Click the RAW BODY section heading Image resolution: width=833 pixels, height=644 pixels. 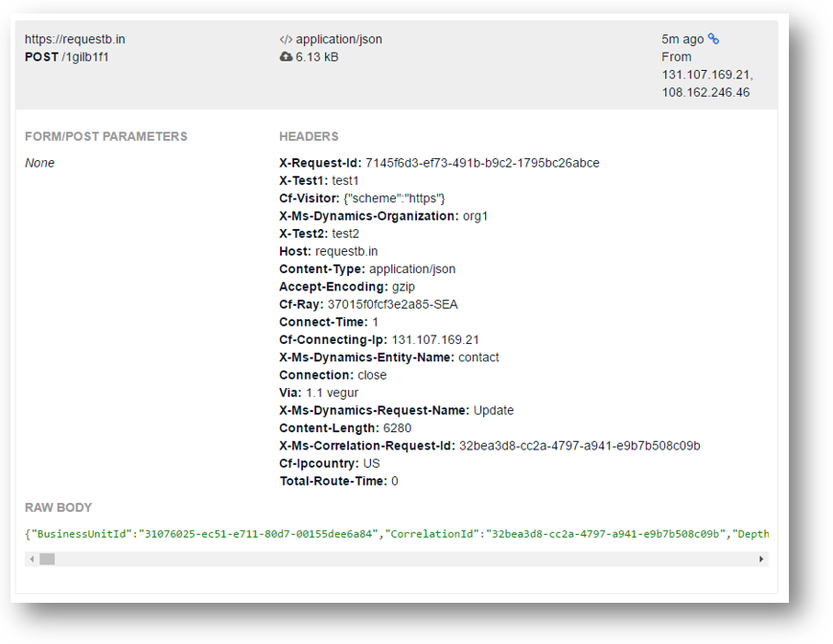[58, 508]
